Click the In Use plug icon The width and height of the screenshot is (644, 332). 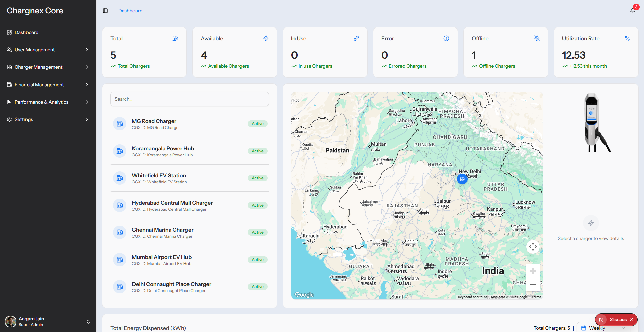tap(356, 38)
